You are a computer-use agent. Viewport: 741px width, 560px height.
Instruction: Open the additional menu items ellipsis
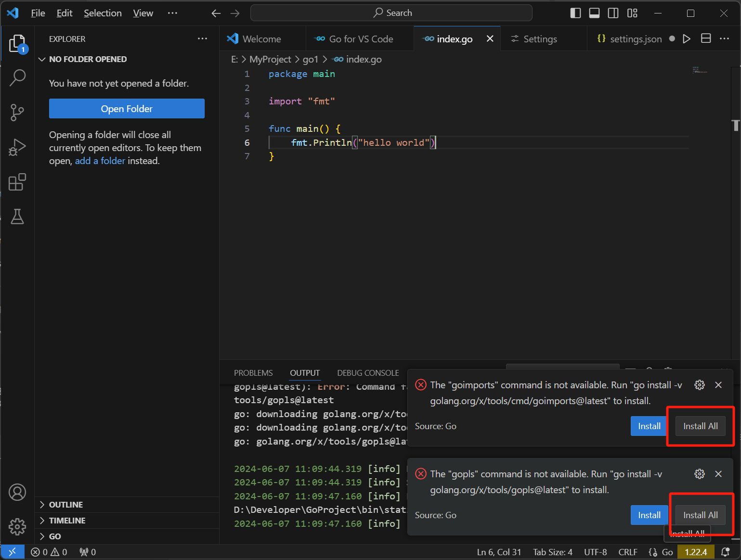click(172, 13)
